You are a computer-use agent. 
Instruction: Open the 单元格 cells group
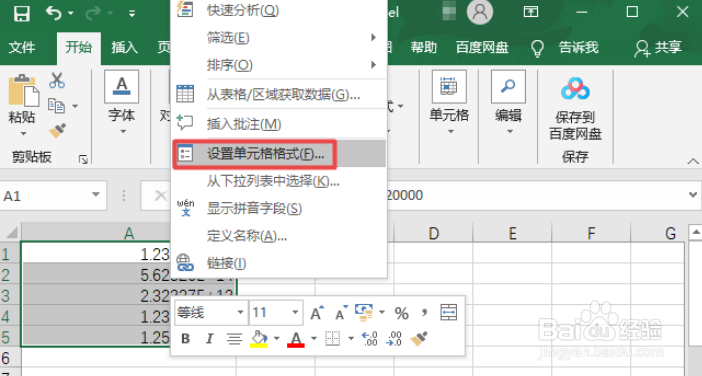pyautogui.click(x=449, y=103)
